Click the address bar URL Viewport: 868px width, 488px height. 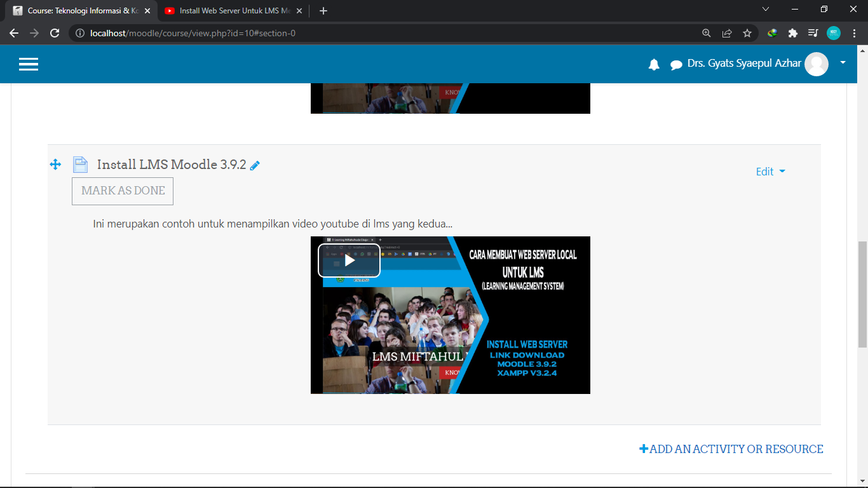(x=193, y=33)
